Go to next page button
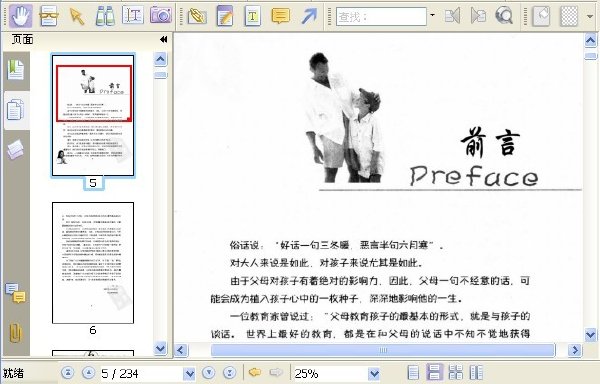 click(x=209, y=373)
